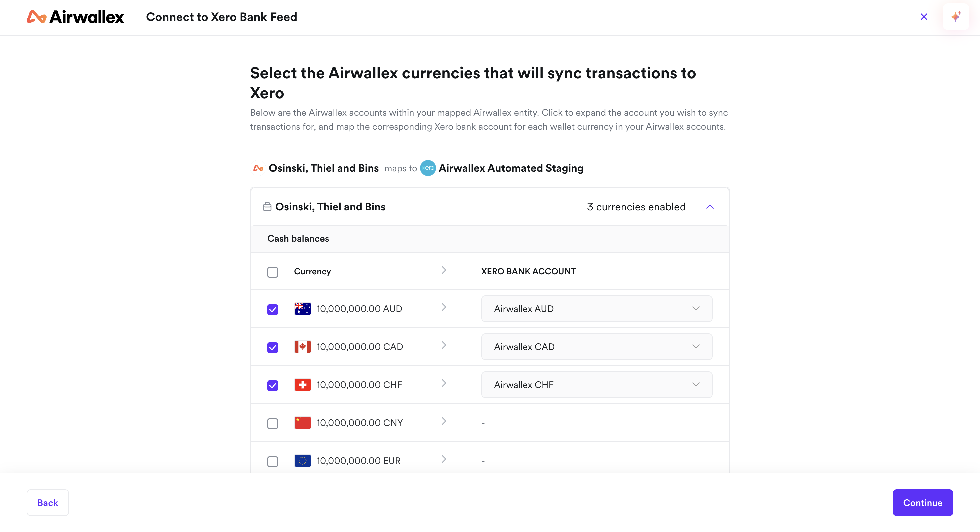Click the EU flag icon
This screenshot has height=532, width=980.
point(302,461)
